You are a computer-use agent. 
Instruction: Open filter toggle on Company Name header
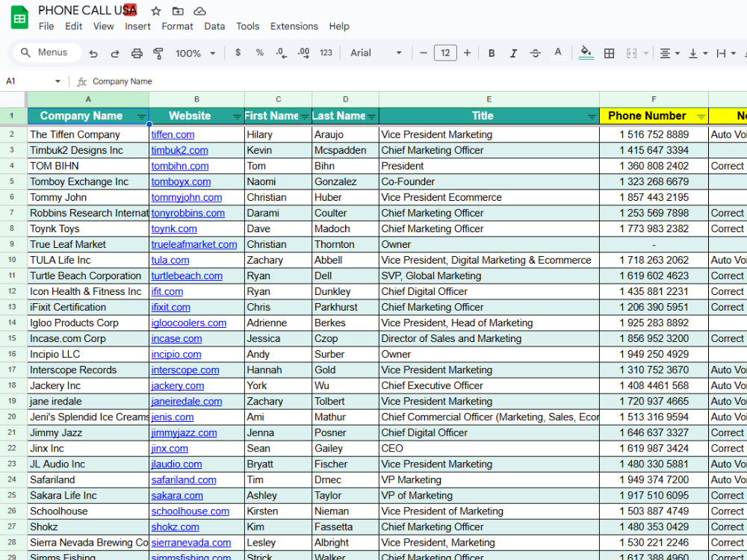point(141,116)
